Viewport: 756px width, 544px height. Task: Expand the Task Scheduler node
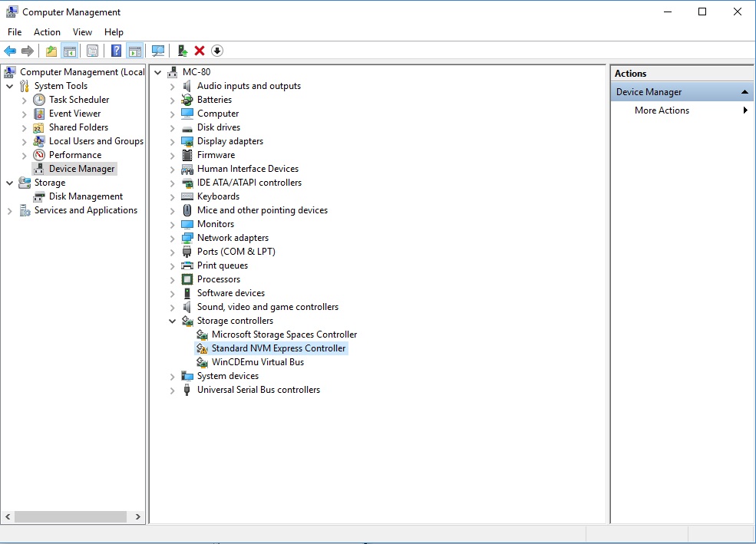click(x=24, y=101)
